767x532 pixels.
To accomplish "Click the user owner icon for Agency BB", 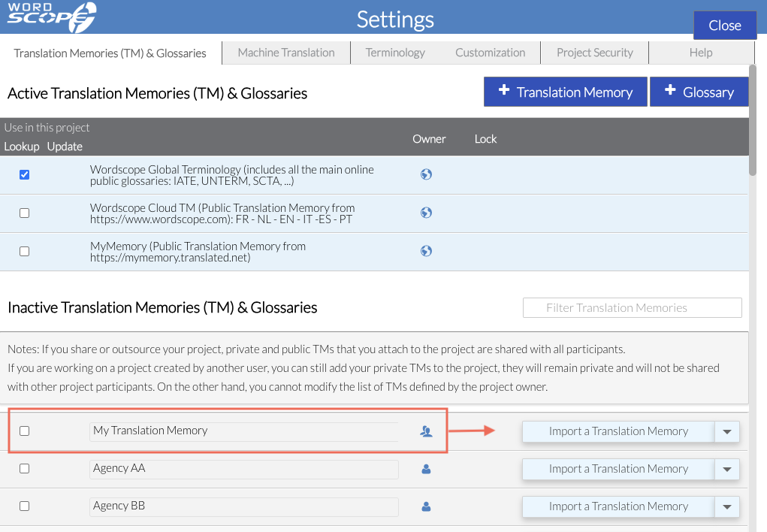I will coord(426,506).
